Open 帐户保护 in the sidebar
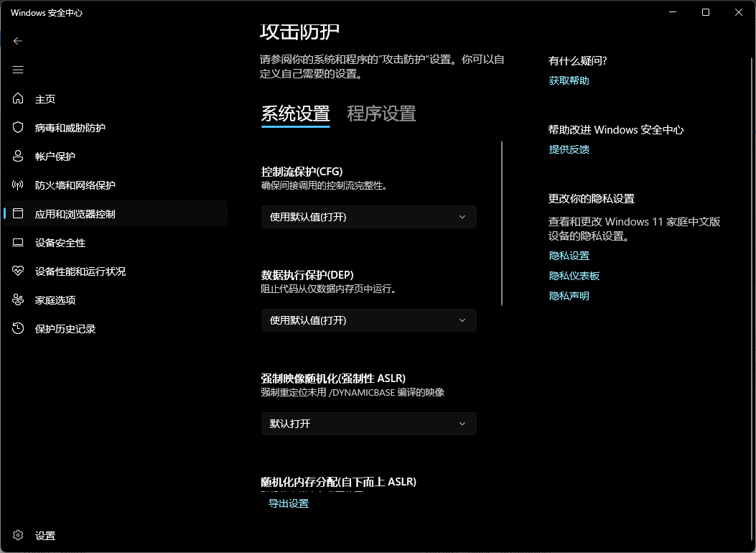This screenshot has width=756, height=553. 116,157
